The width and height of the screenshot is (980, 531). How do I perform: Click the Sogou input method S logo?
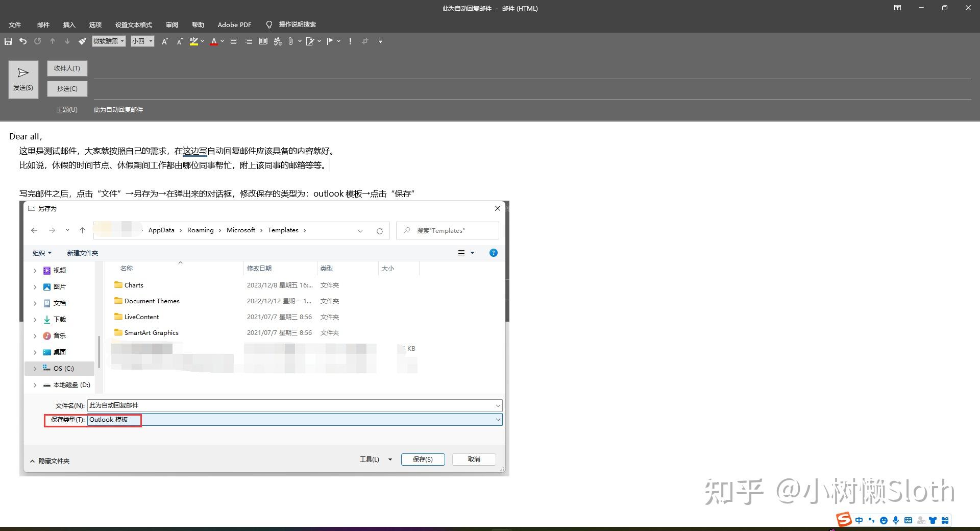click(x=844, y=520)
